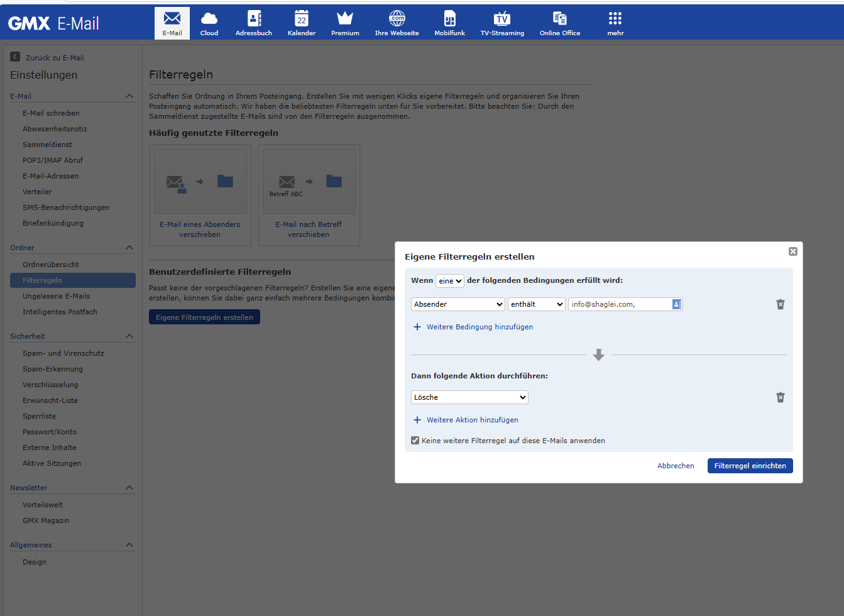
Task: Delete the Lösche action with trash icon
Action: (x=781, y=397)
